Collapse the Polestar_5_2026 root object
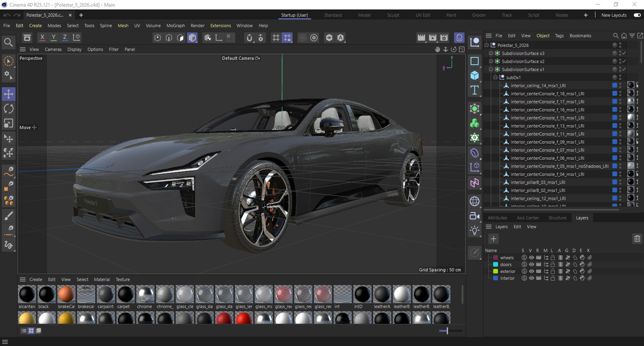 coord(486,45)
